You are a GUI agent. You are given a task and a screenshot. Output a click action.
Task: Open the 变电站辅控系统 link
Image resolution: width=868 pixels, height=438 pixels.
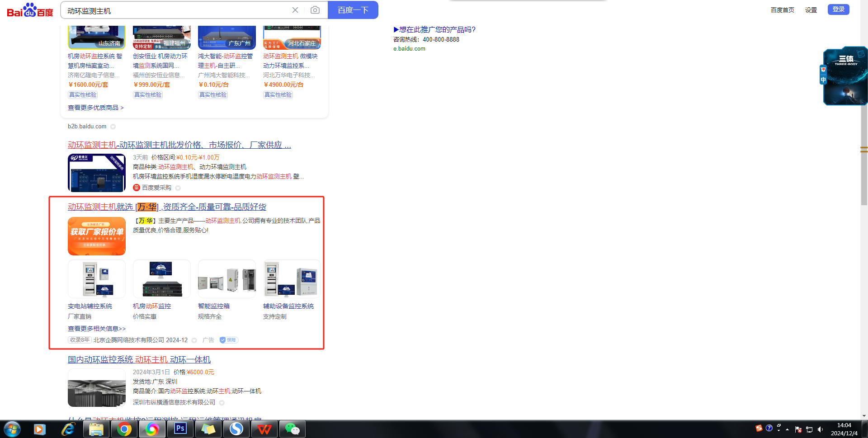90,306
